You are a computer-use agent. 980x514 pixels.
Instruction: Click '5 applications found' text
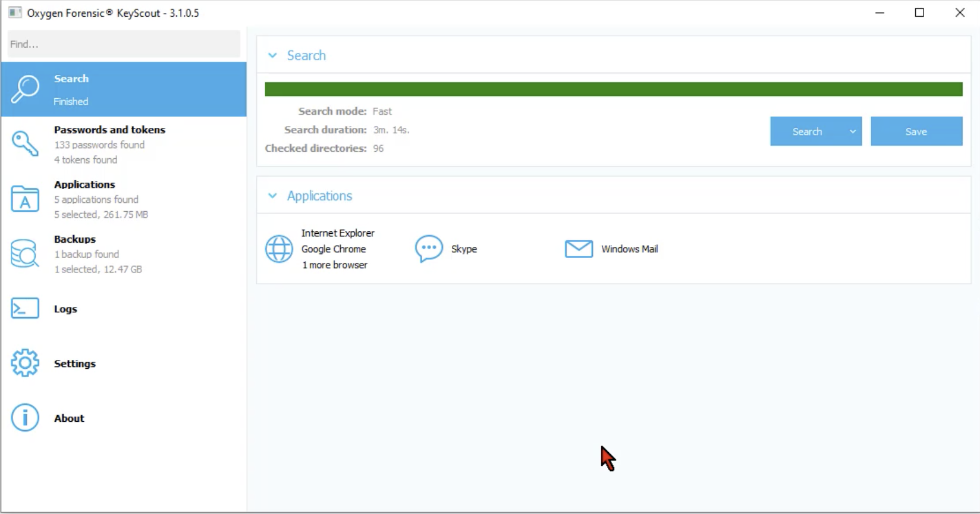point(96,199)
